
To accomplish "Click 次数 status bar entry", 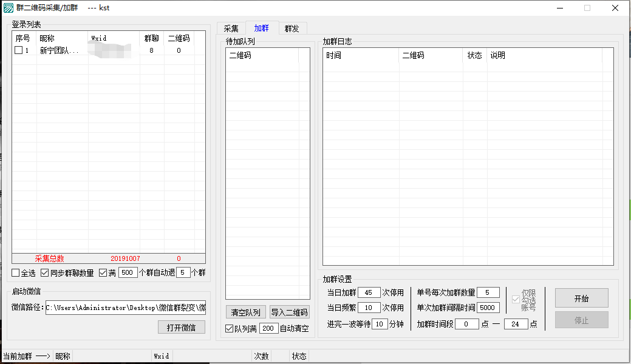I will (261, 356).
